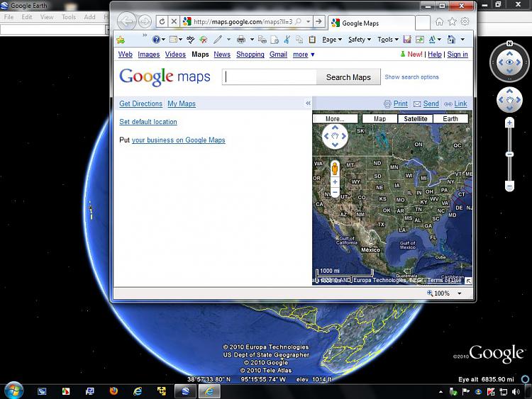532x399 pixels.
Task: Click in the Google Maps search field
Action: (270, 77)
